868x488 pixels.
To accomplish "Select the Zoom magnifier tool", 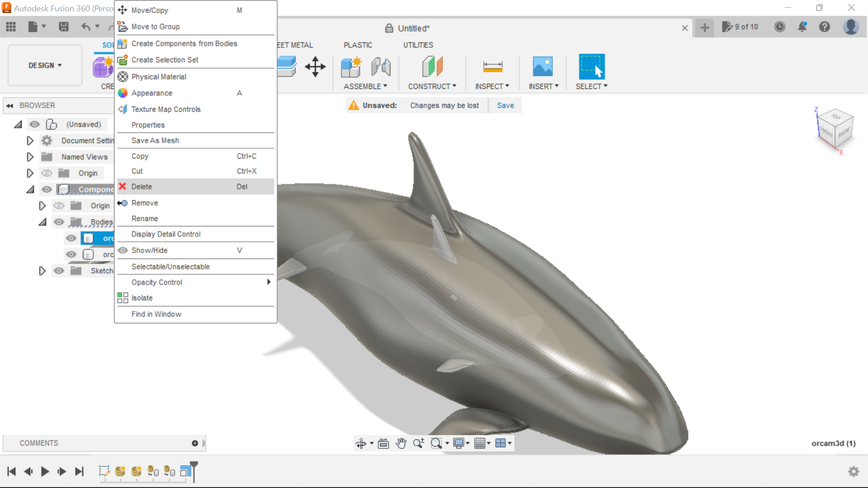I will click(x=418, y=443).
